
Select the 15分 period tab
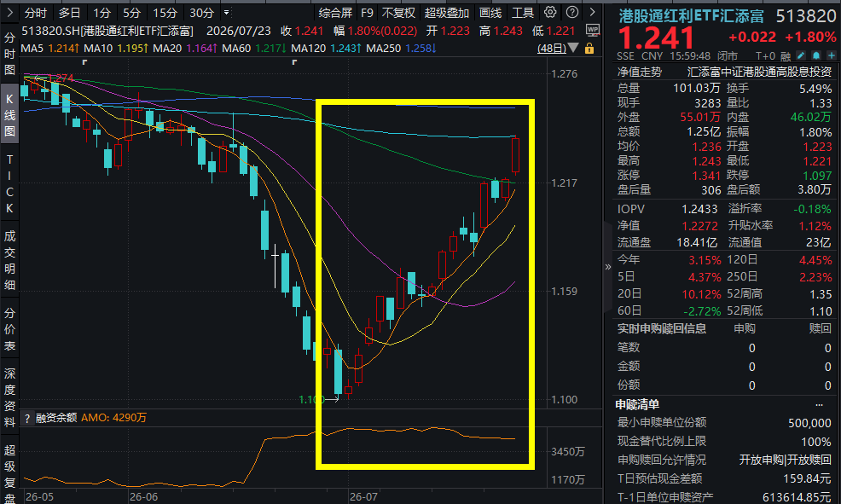click(x=165, y=13)
